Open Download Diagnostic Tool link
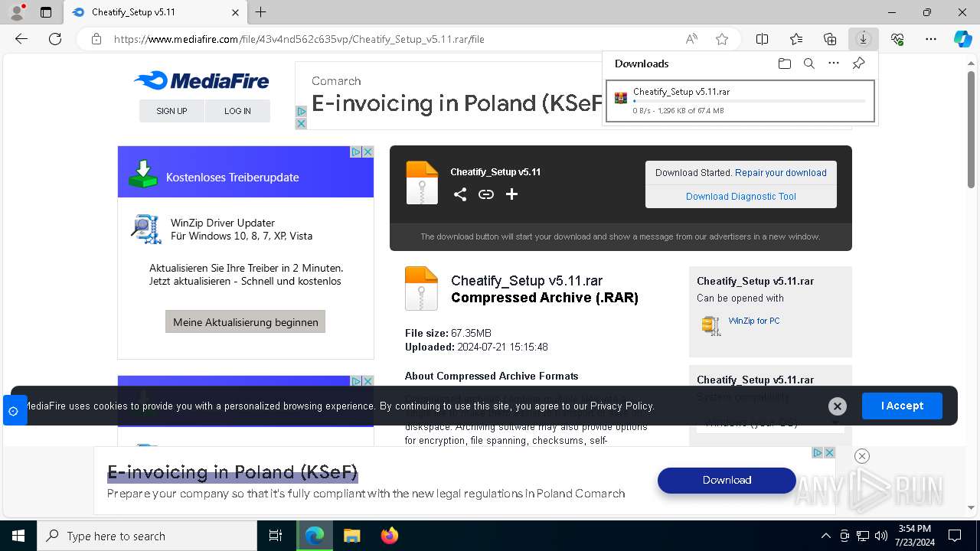980x551 pixels. coord(741,197)
